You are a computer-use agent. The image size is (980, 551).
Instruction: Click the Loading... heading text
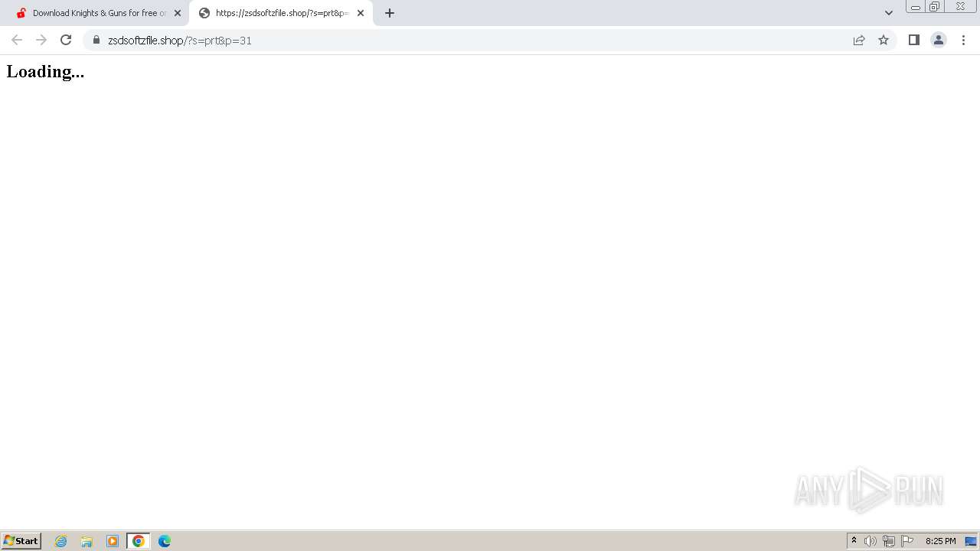[x=45, y=71]
